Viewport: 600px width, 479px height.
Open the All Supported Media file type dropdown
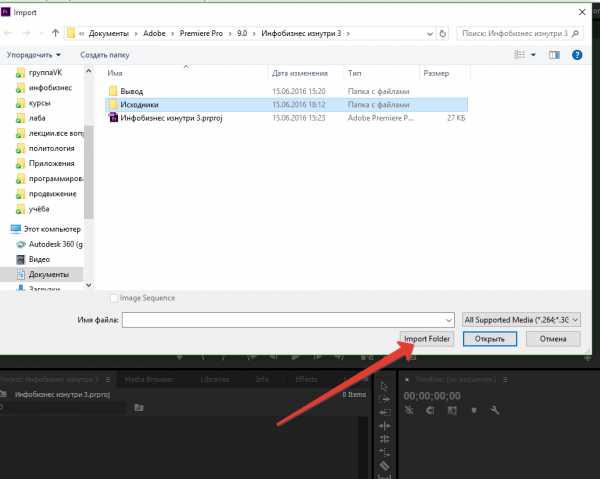521,320
